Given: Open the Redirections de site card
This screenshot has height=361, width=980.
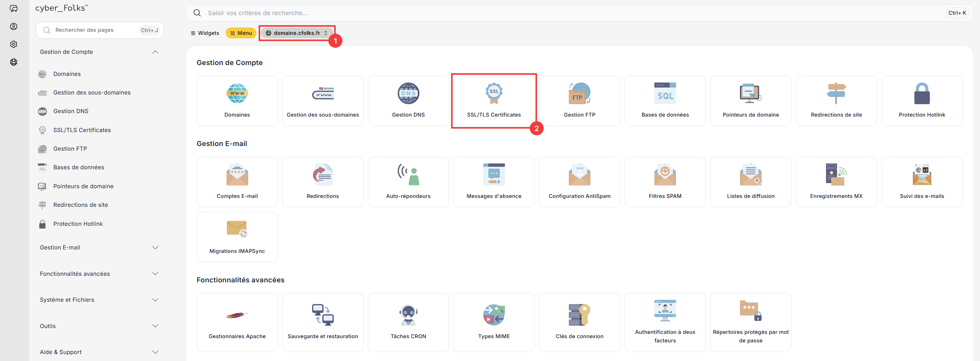Looking at the screenshot, I should pyautogui.click(x=836, y=101).
